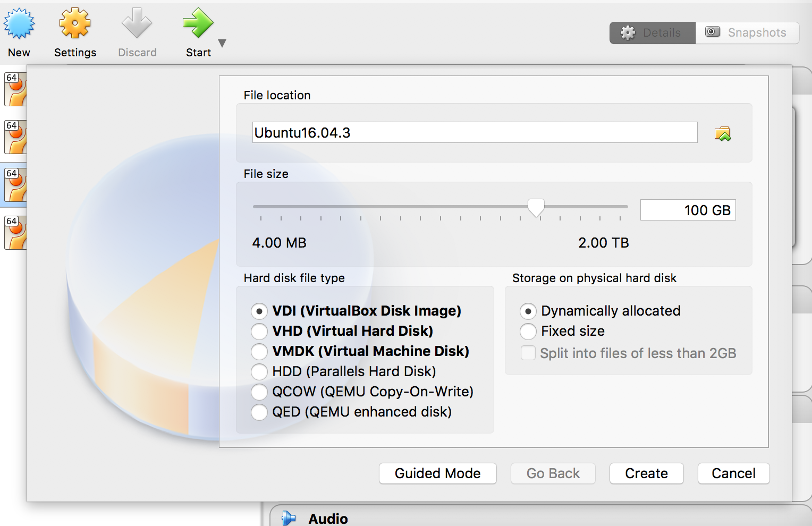
Task: Switch to the Details tab
Action: pos(653,32)
